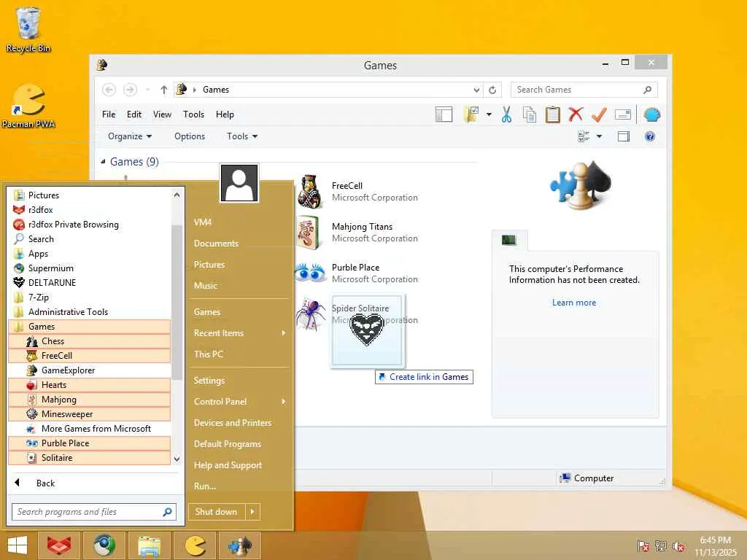Click the Paste clipboard icon in toolbar
The image size is (747, 560).
tap(553, 114)
